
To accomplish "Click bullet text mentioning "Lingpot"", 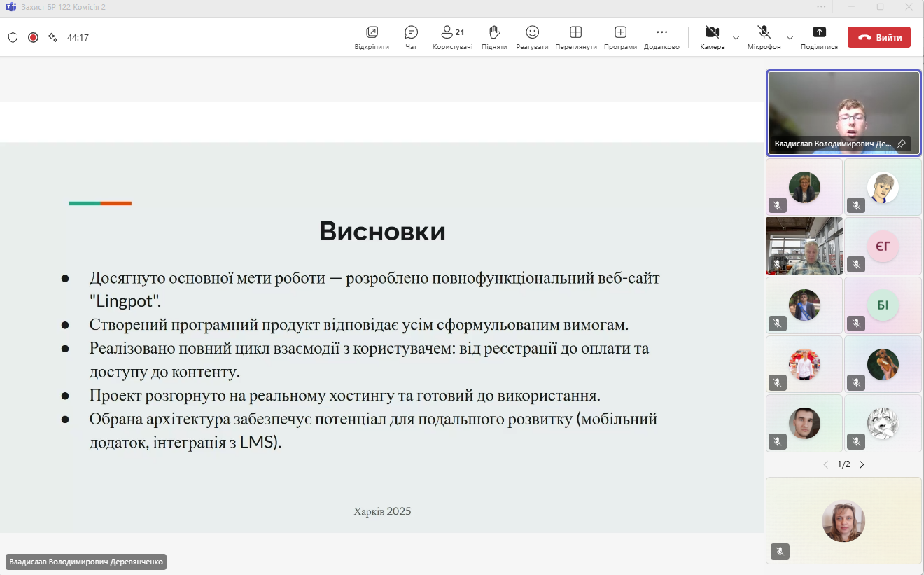I will click(x=374, y=290).
